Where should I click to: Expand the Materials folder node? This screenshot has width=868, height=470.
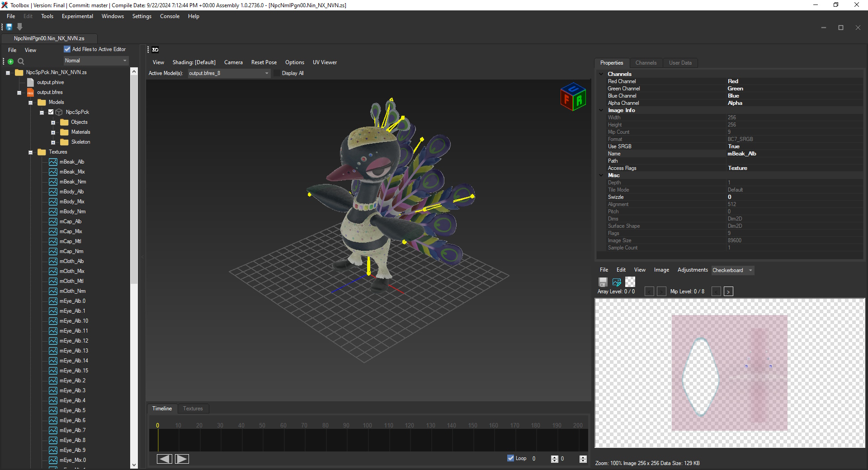point(53,132)
